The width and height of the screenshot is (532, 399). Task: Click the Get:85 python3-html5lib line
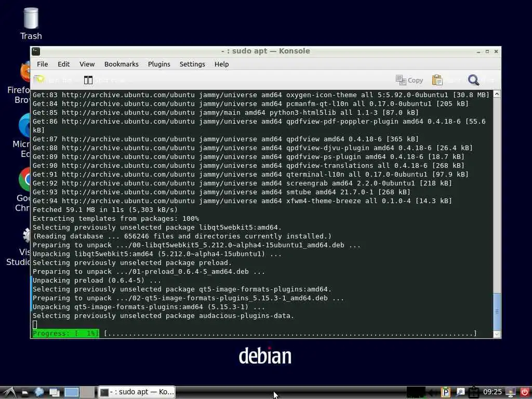(225, 113)
